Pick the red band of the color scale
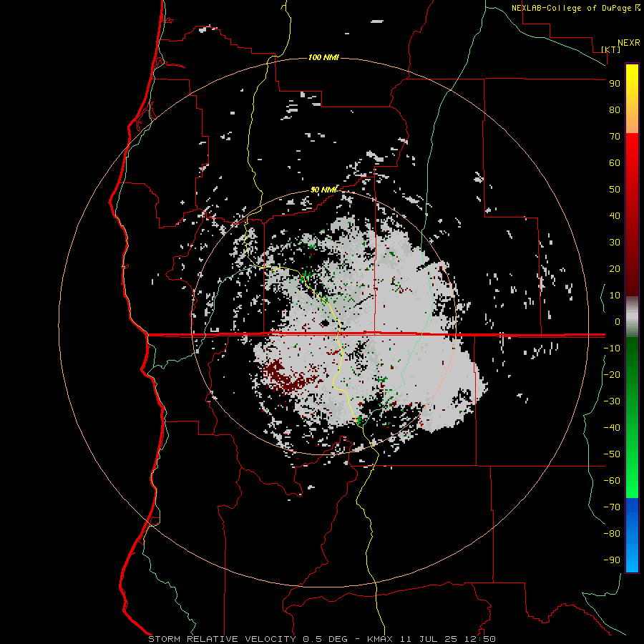Screen dimensions: 644x644 [x=632, y=215]
